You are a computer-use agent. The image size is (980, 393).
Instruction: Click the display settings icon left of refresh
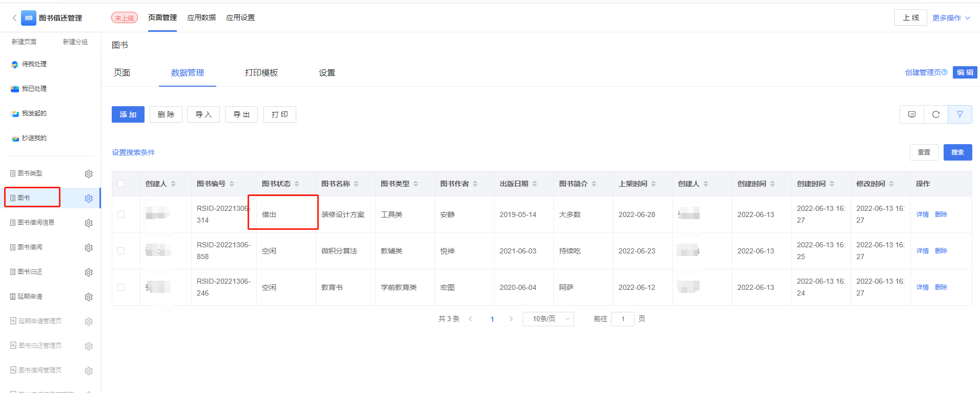(x=912, y=114)
